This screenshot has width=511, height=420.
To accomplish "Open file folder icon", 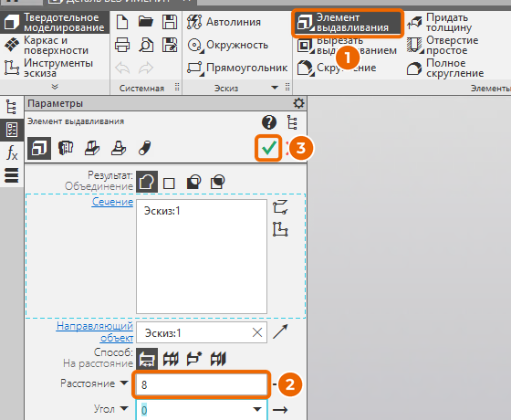I will (146, 22).
